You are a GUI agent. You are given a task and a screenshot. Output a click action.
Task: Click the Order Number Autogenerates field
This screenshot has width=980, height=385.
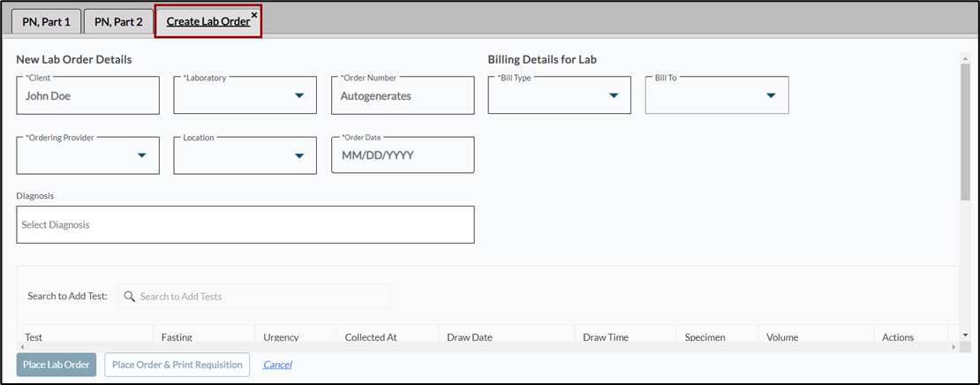403,95
